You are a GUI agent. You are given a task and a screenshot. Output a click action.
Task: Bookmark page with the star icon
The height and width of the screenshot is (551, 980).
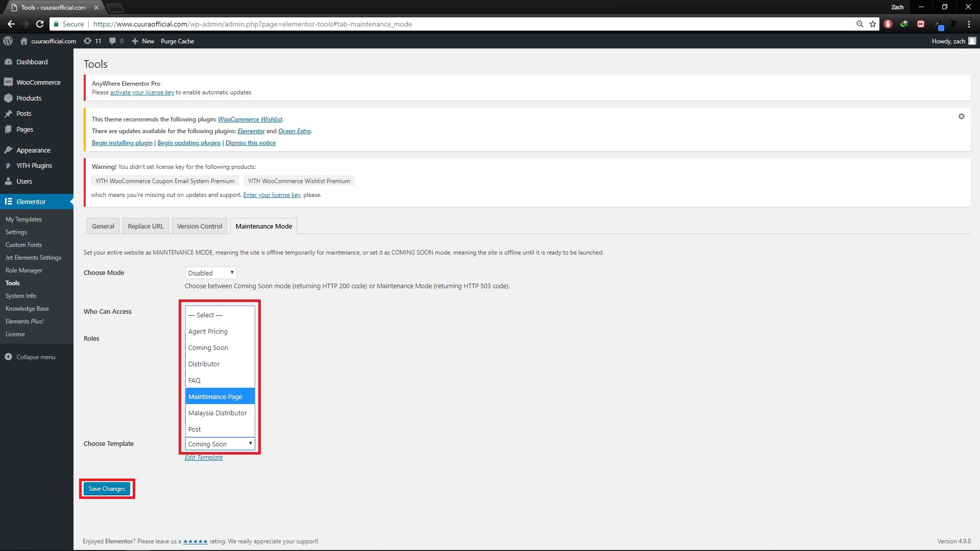pyautogui.click(x=873, y=24)
